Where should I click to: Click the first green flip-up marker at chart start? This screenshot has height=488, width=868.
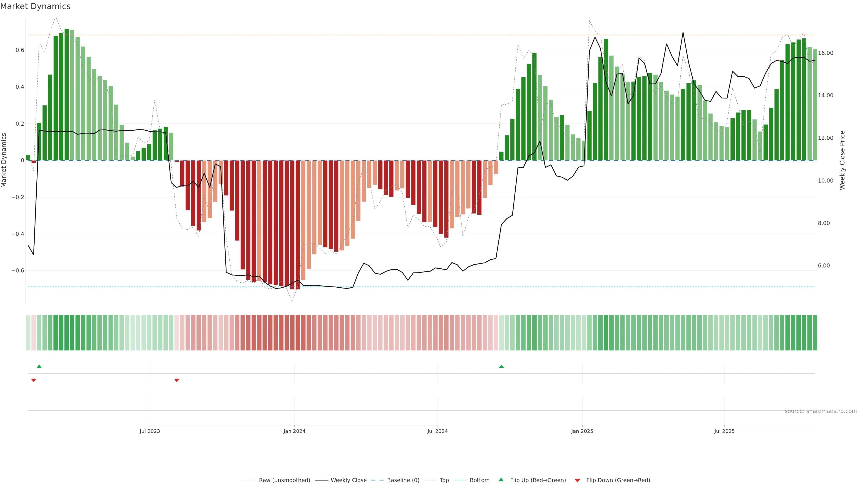pos(39,366)
